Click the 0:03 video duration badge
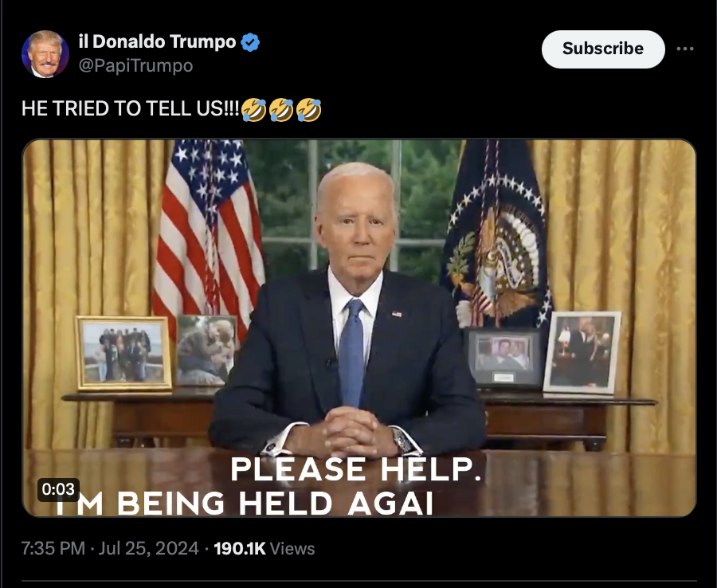This screenshot has width=717, height=588. (58, 489)
